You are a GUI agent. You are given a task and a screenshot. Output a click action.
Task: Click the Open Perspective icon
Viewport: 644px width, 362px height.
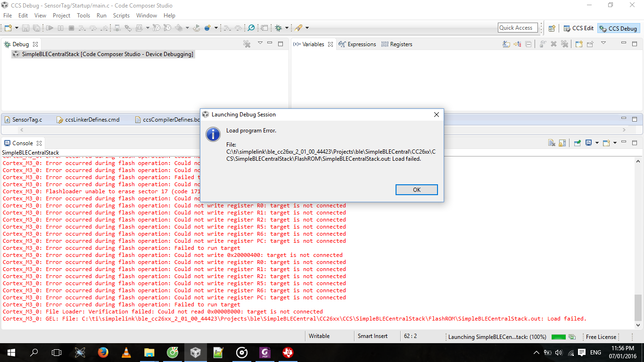tap(552, 28)
